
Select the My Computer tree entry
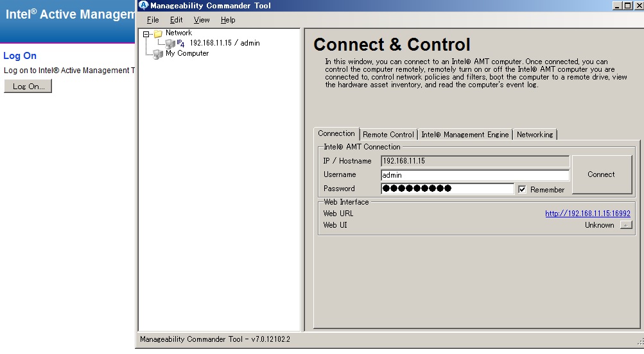coord(187,53)
